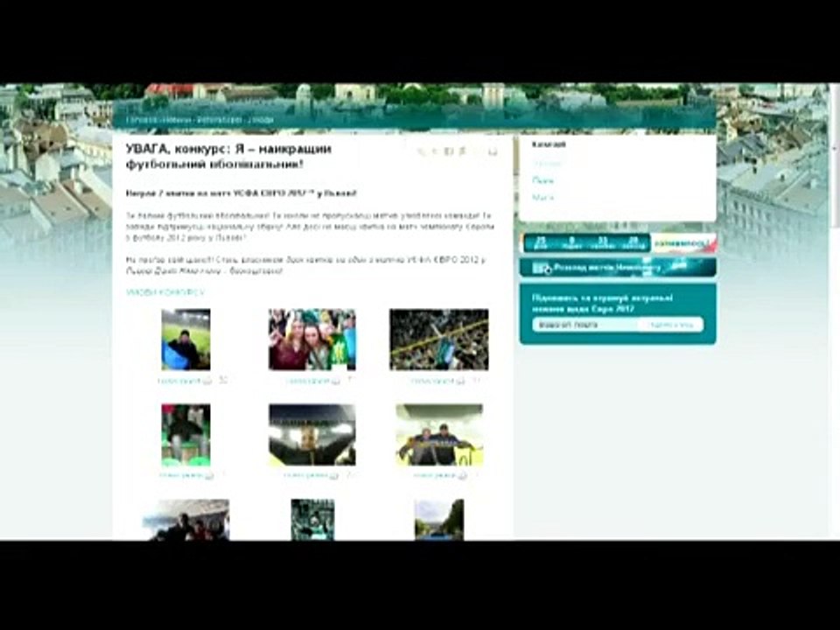
Task: Select the last category link in sidebar list
Action: (542, 198)
